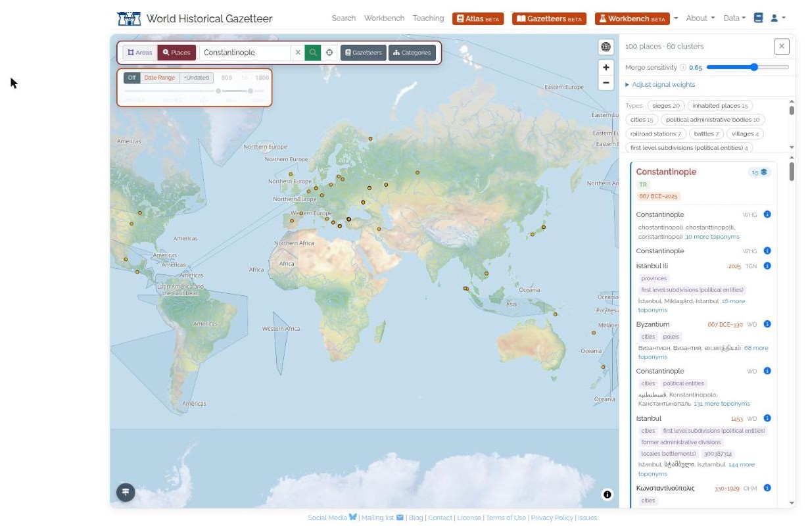Switch map projection with the globe icon
The width and height of the screenshot is (808, 532).
(x=606, y=46)
